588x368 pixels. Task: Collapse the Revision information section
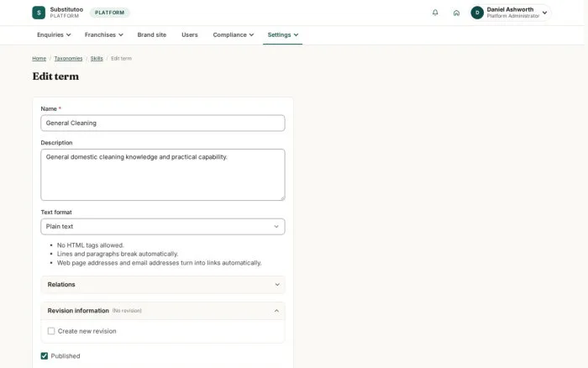163,311
